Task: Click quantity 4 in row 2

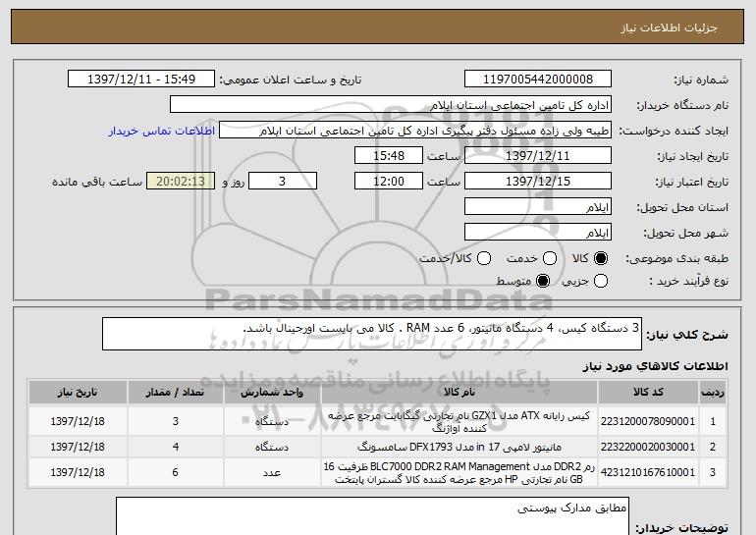Action: (176, 447)
